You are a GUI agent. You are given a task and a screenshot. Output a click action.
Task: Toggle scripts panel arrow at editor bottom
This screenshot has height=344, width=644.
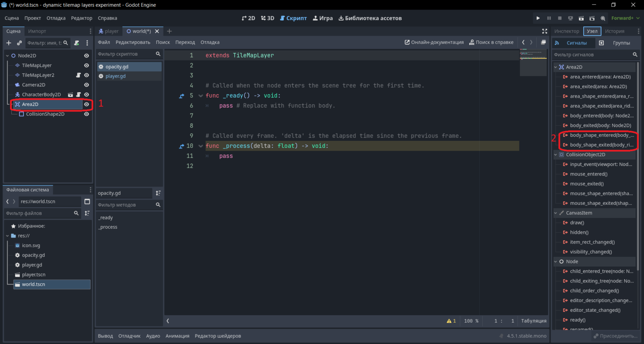coord(168,321)
